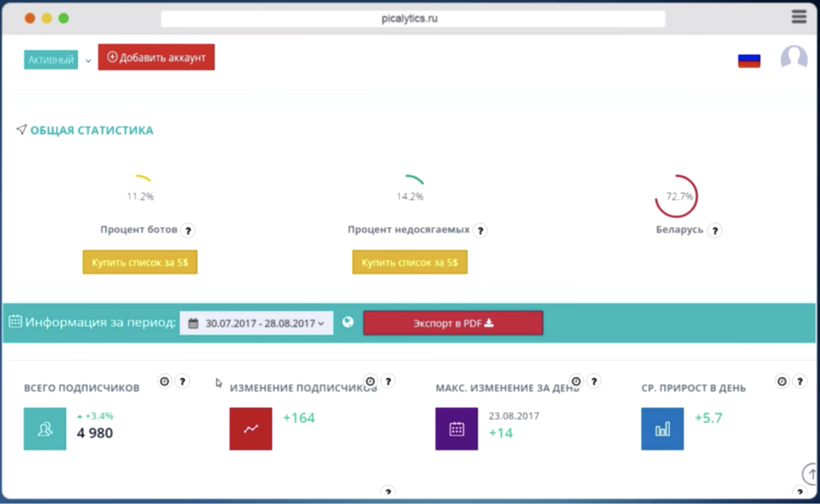Click the Добавить аккаунт button

[x=156, y=58]
